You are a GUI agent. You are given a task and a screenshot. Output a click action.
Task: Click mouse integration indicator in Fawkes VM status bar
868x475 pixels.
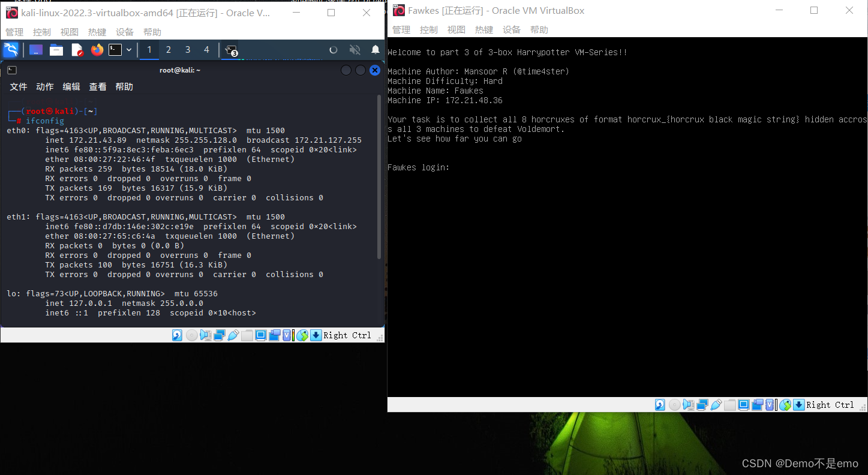pos(785,405)
